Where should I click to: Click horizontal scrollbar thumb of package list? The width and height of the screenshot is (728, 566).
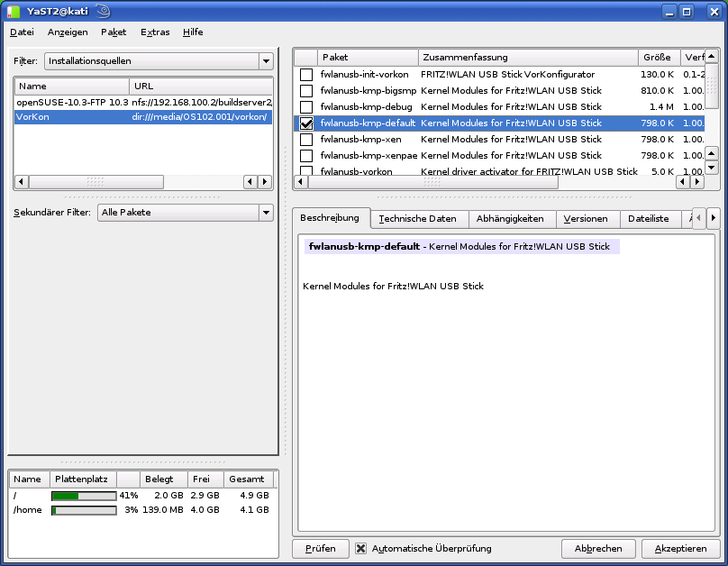[x=432, y=181]
